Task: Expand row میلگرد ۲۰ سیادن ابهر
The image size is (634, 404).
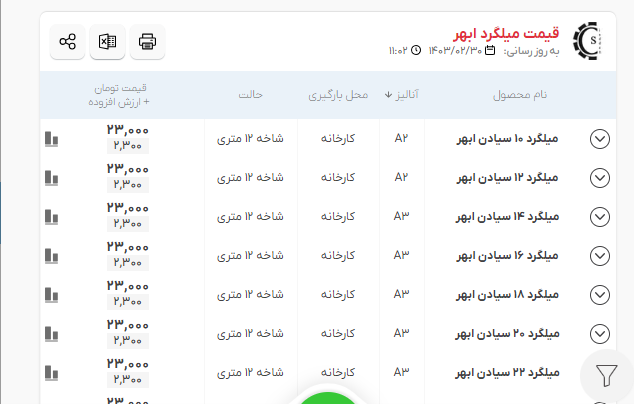Action: tap(600, 333)
